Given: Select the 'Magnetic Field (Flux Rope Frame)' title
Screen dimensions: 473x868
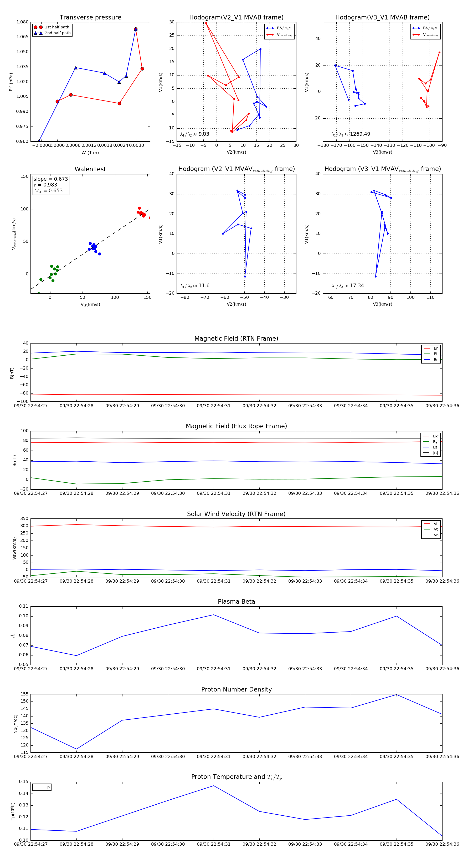Looking at the screenshot, I should (x=236, y=426).
